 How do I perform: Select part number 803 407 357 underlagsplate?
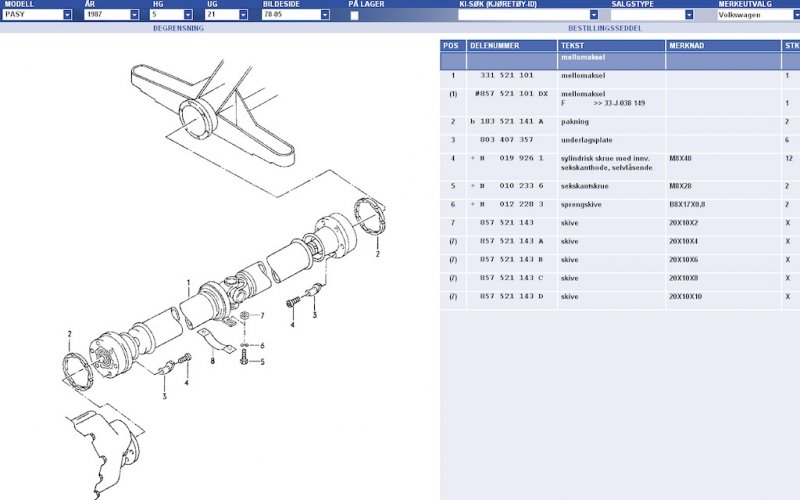click(x=506, y=140)
